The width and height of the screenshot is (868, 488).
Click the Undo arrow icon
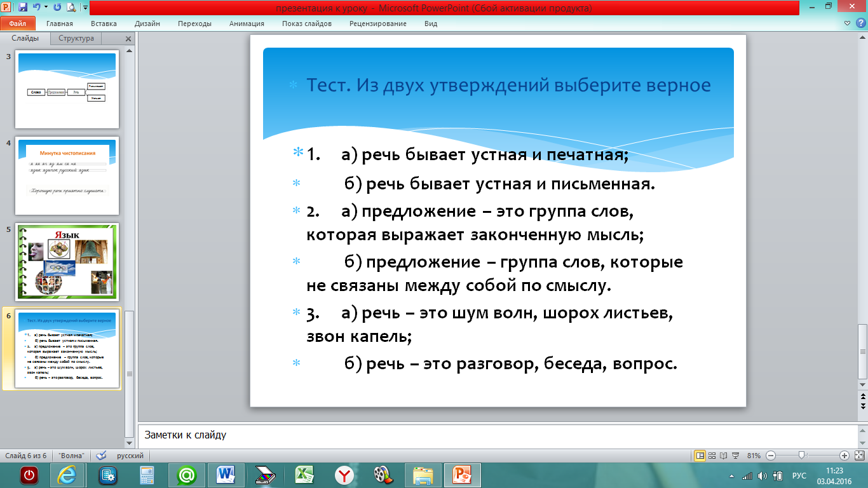point(37,8)
